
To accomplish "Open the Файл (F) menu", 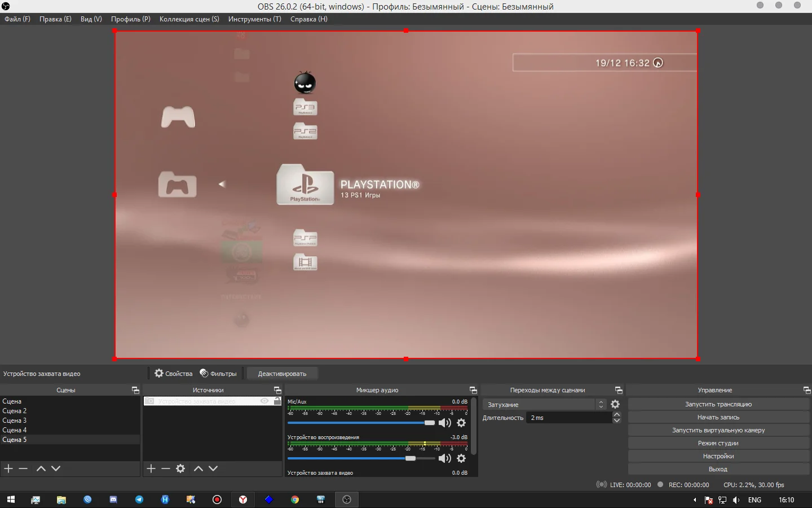I will 17,19.
